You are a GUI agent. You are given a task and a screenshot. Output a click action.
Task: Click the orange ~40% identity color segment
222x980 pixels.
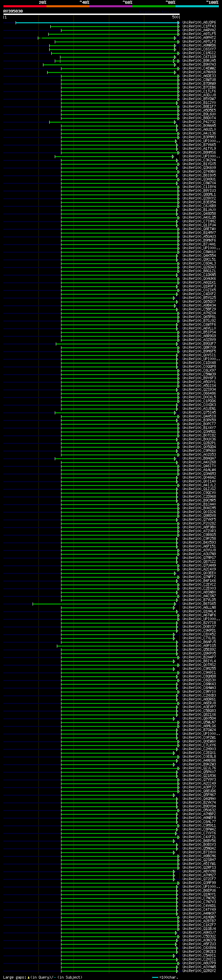pos(68,6)
